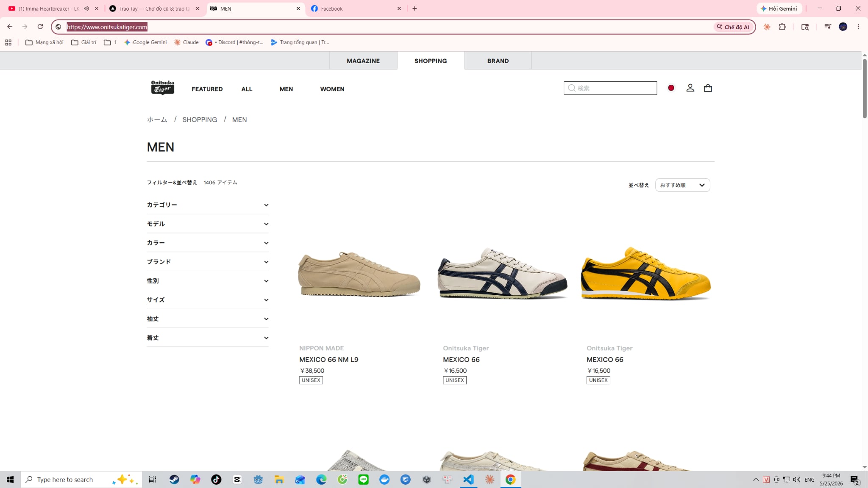Open the shopping bag icon
This screenshot has width=868, height=488.
[x=708, y=88]
